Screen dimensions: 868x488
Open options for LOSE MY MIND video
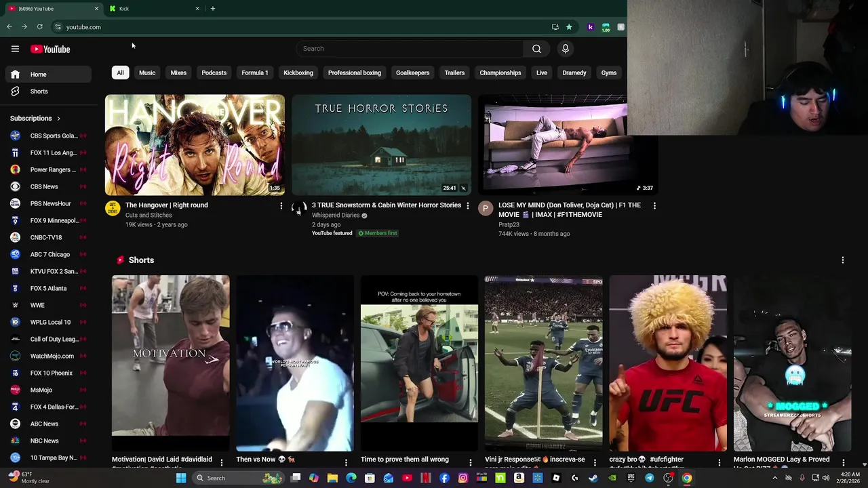[654, 205]
